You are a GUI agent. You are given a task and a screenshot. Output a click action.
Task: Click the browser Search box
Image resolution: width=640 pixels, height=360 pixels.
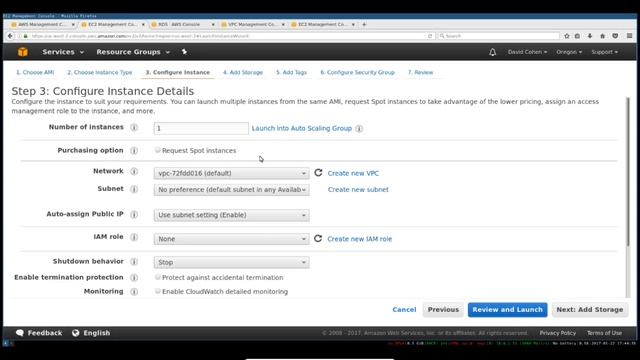(x=498, y=36)
